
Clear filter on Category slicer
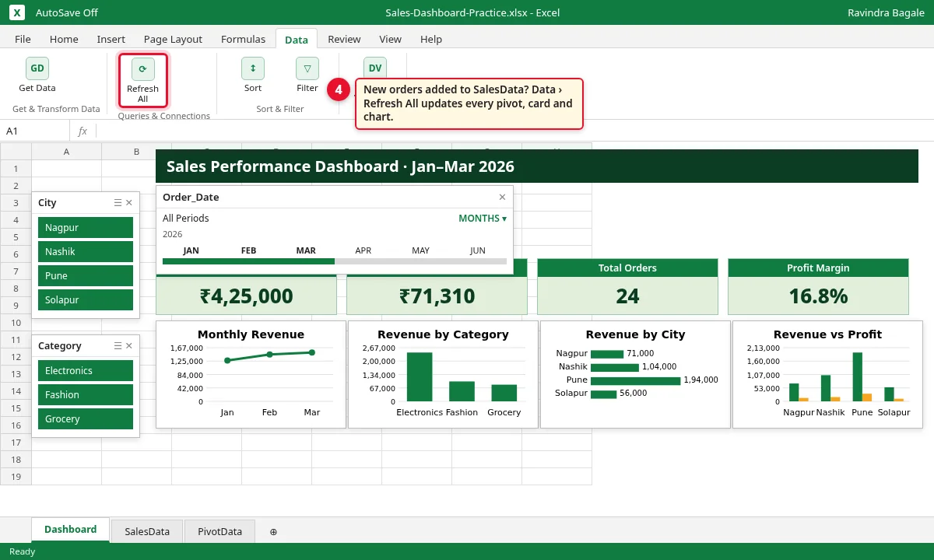129,345
